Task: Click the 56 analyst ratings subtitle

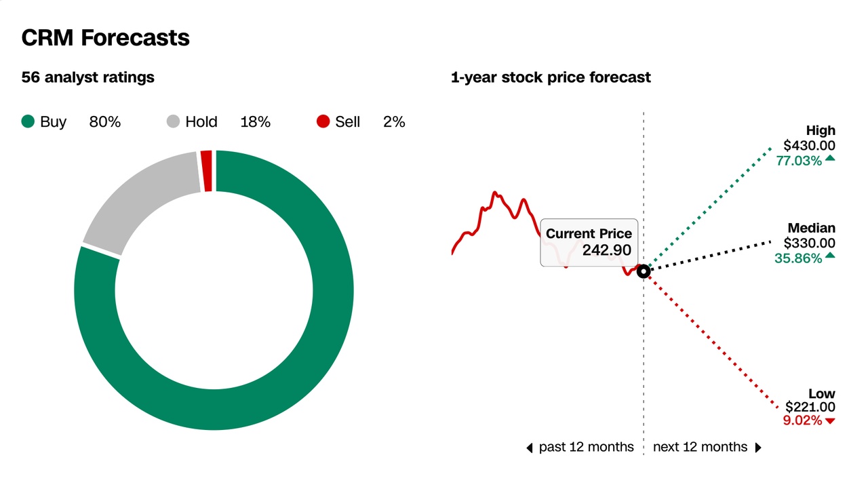Action: (x=88, y=77)
